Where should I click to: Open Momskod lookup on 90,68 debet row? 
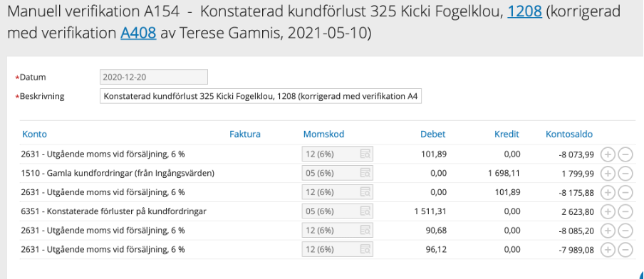click(365, 230)
